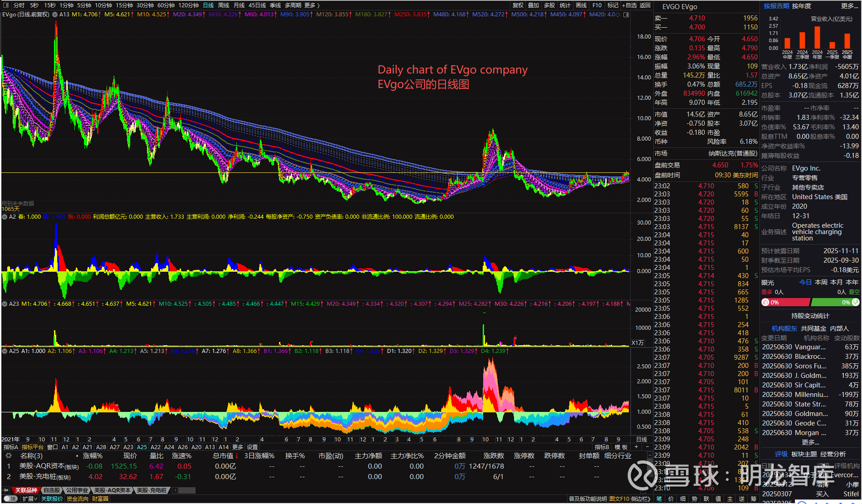
Task: Open the 主 main-force view in bottom toolbar
Action: point(730,499)
